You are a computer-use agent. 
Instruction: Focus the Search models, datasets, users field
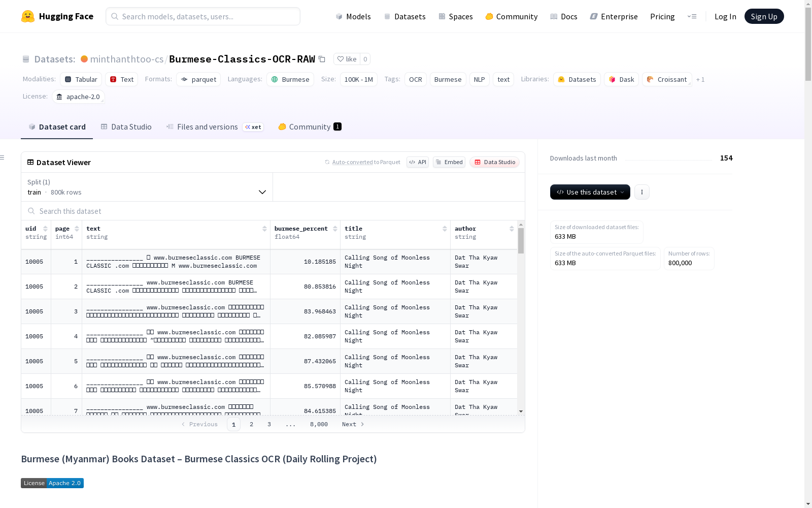[x=203, y=16]
